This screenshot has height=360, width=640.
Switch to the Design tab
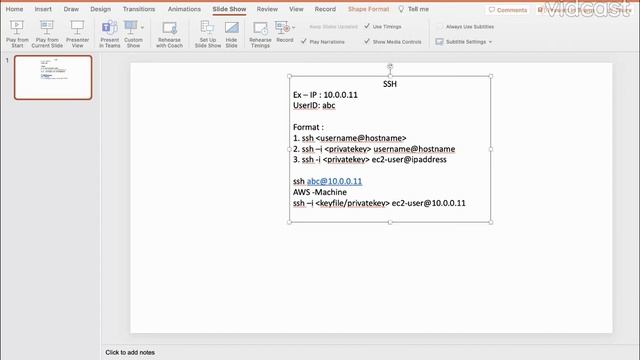(100, 9)
